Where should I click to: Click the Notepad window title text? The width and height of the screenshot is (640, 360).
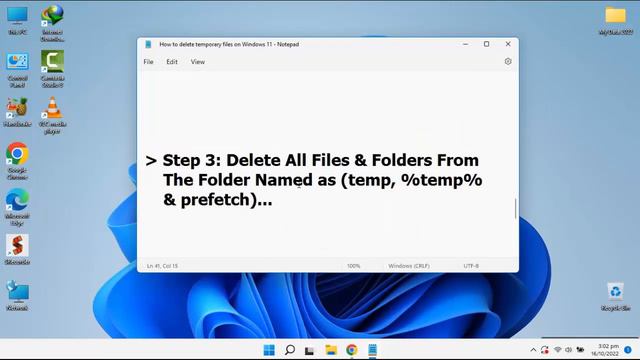229,44
